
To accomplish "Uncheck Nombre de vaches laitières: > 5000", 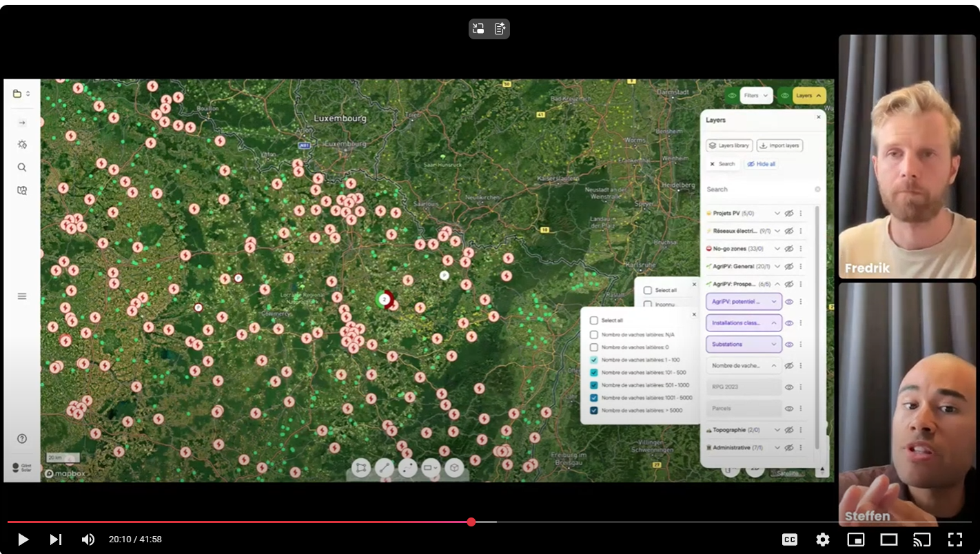I will pos(594,411).
